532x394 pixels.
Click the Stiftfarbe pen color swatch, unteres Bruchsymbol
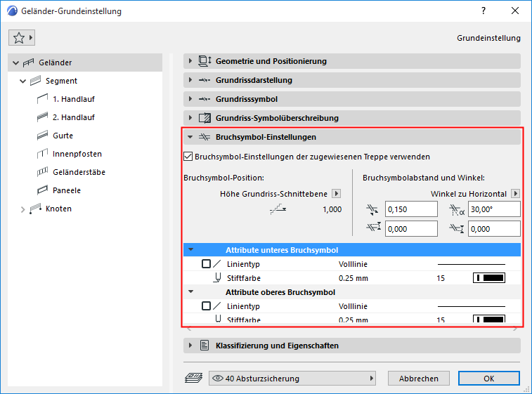coord(490,278)
